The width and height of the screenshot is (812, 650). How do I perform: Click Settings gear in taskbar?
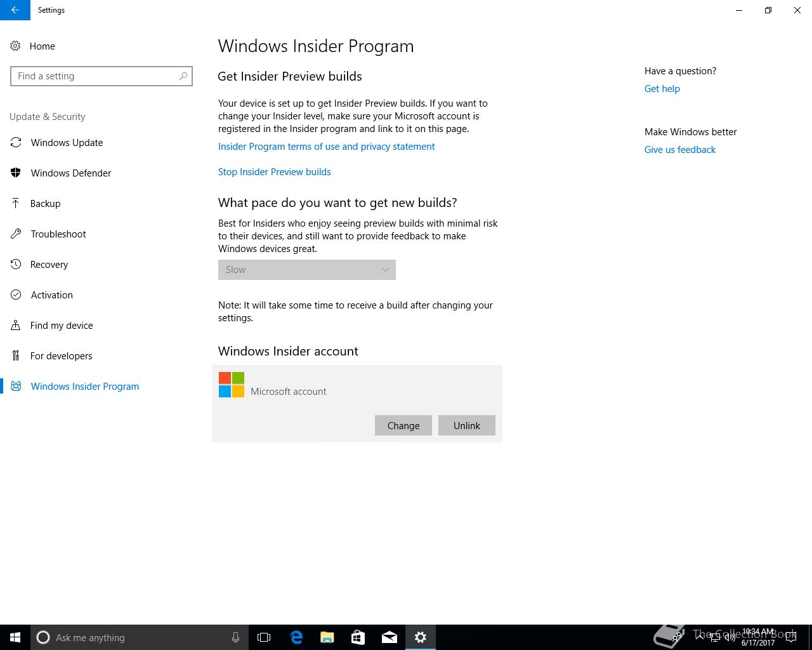pyautogui.click(x=421, y=637)
